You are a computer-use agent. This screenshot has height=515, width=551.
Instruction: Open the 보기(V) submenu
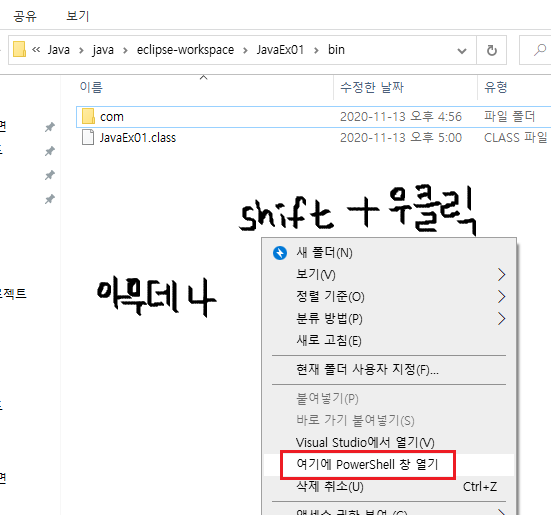click(x=389, y=274)
